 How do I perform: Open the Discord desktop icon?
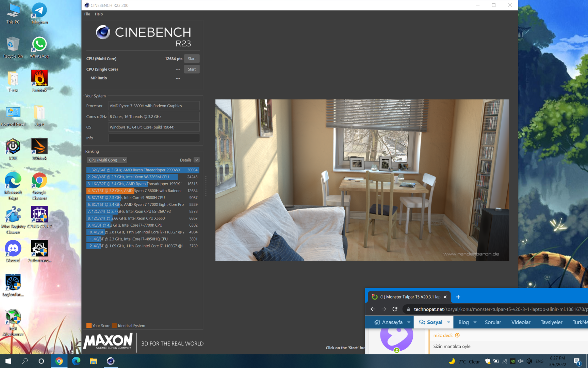tap(13, 251)
